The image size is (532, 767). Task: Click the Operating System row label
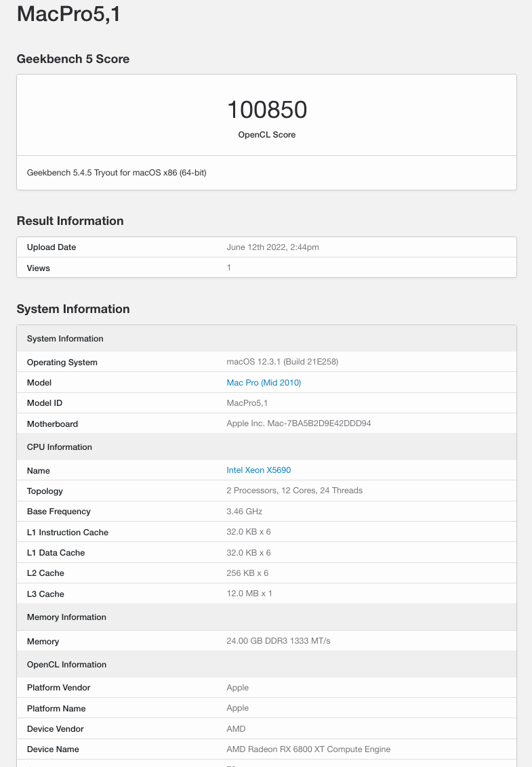(62, 362)
